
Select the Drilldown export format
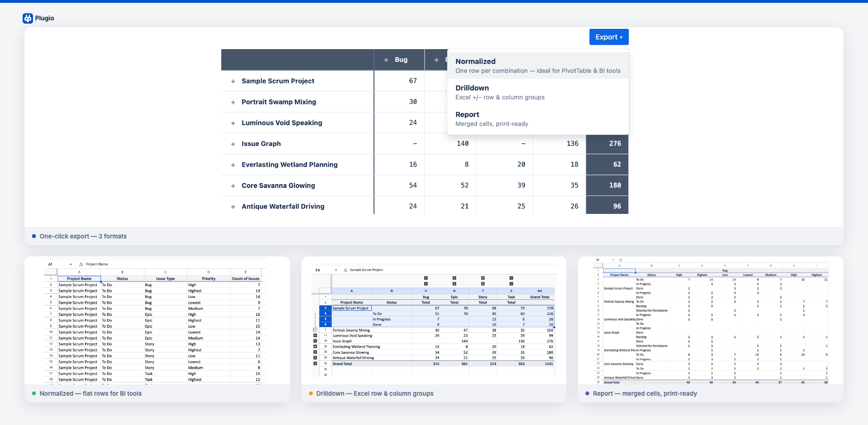pos(537,92)
